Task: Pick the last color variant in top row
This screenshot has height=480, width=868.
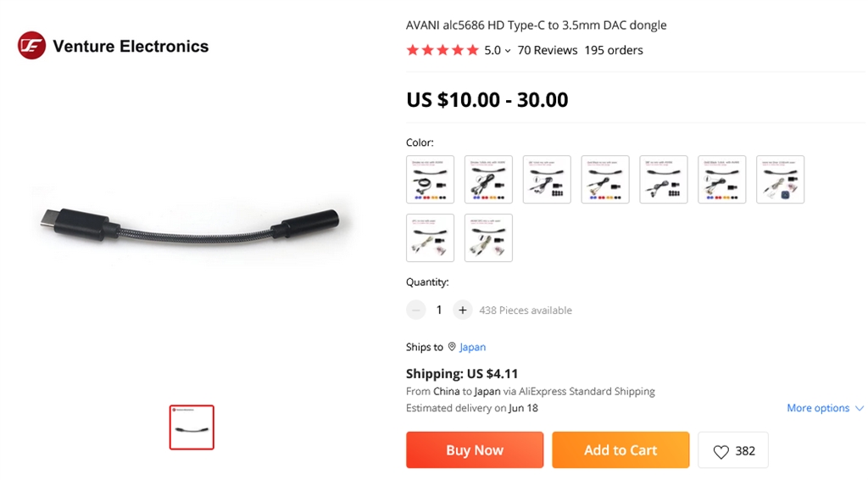Action: pyautogui.click(x=780, y=179)
